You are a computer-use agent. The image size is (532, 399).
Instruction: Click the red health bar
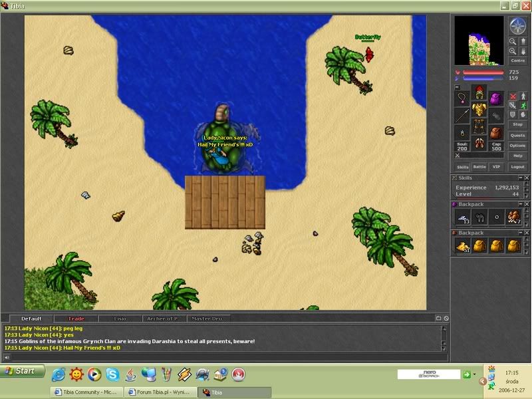pos(483,72)
